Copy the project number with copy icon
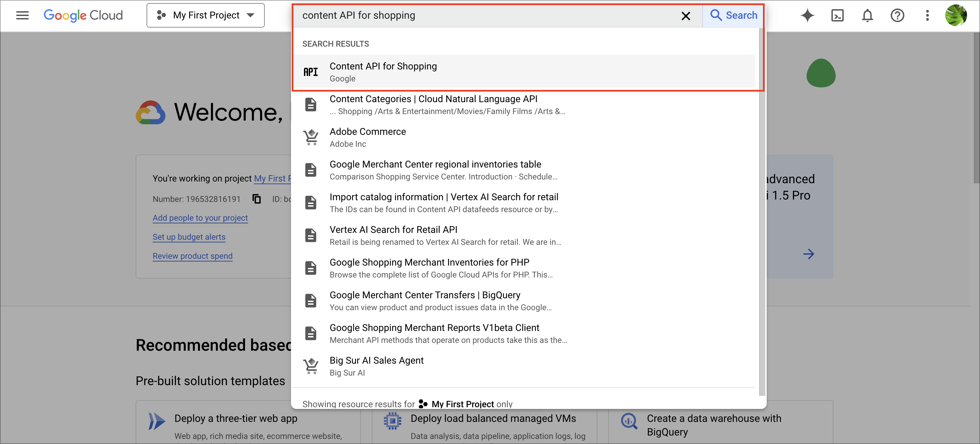The height and width of the screenshot is (444, 980). (x=257, y=199)
